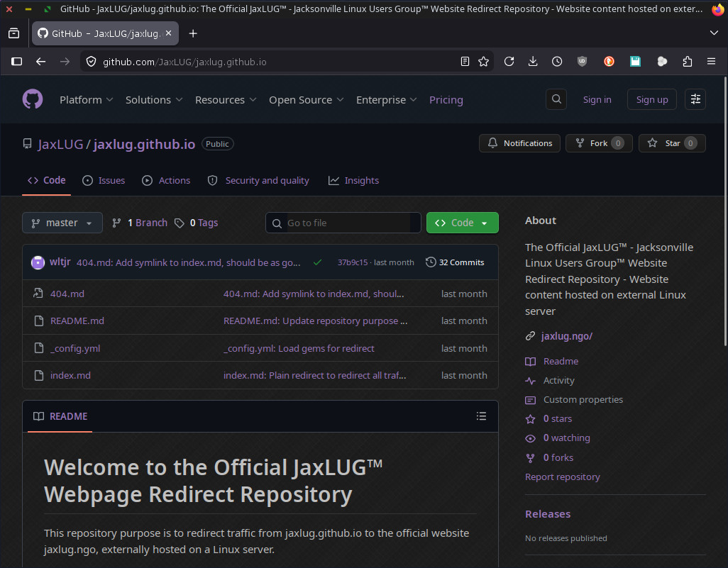The image size is (728, 568).
Task: Open the README.md file
Action: coord(77,321)
